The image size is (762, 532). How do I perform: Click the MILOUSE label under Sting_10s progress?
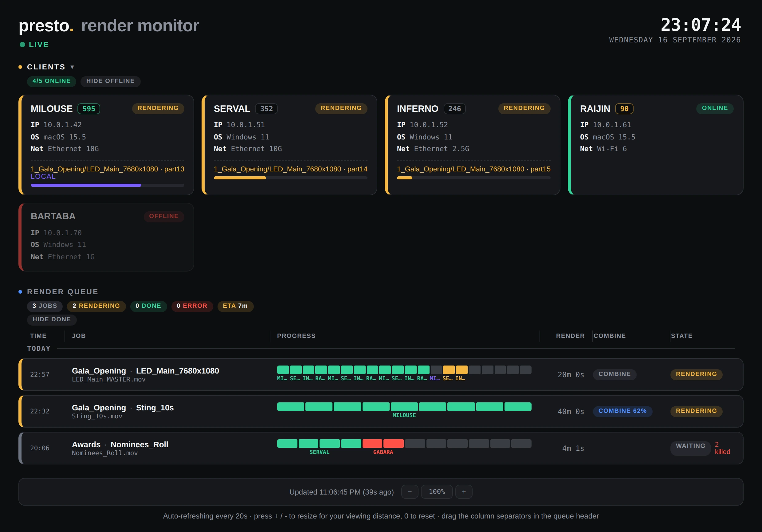[x=404, y=415]
